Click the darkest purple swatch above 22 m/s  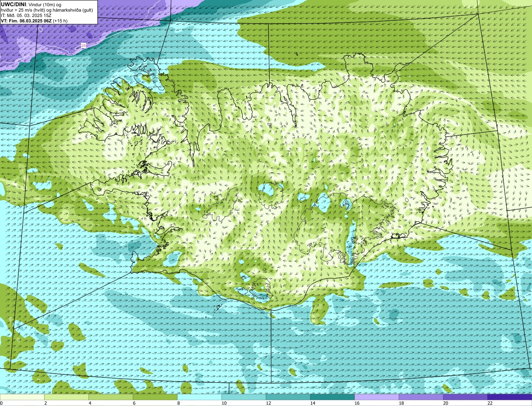pyautogui.click(x=510, y=397)
